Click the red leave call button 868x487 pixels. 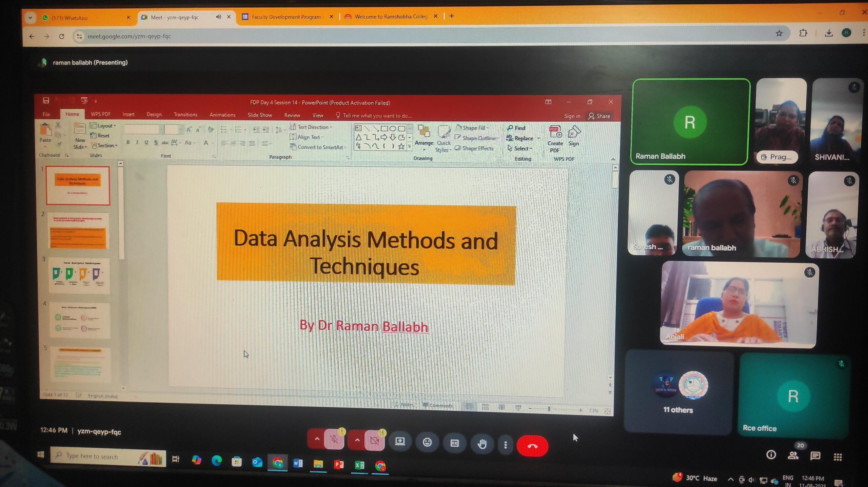click(x=532, y=446)
